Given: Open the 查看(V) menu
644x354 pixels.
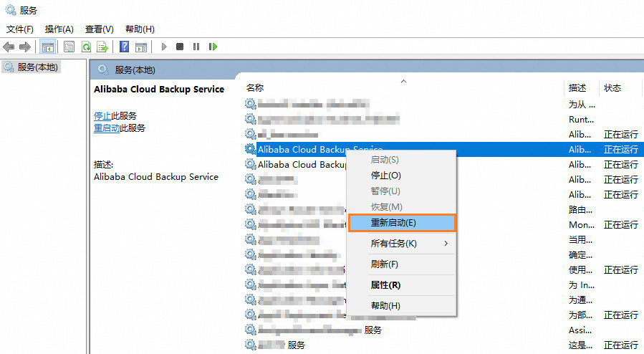Looking at the screenshot, I should click(x=99, y=29).
